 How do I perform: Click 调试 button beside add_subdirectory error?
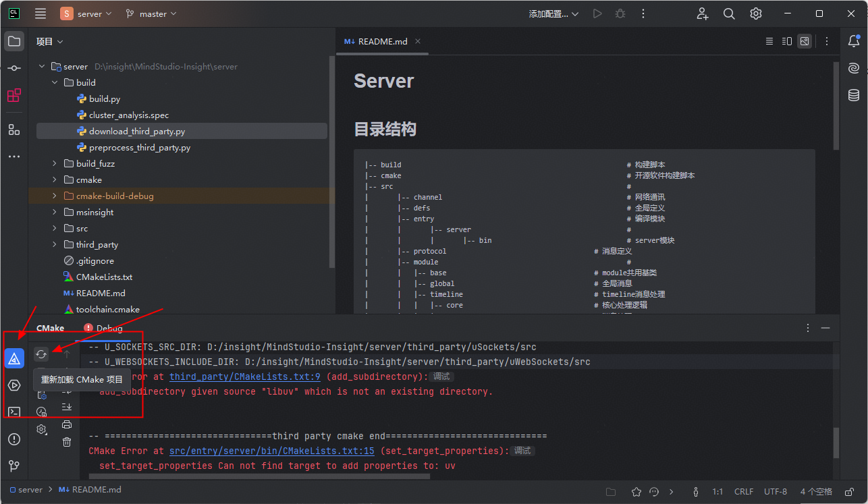pyautogui.click(x=441, y=376)
